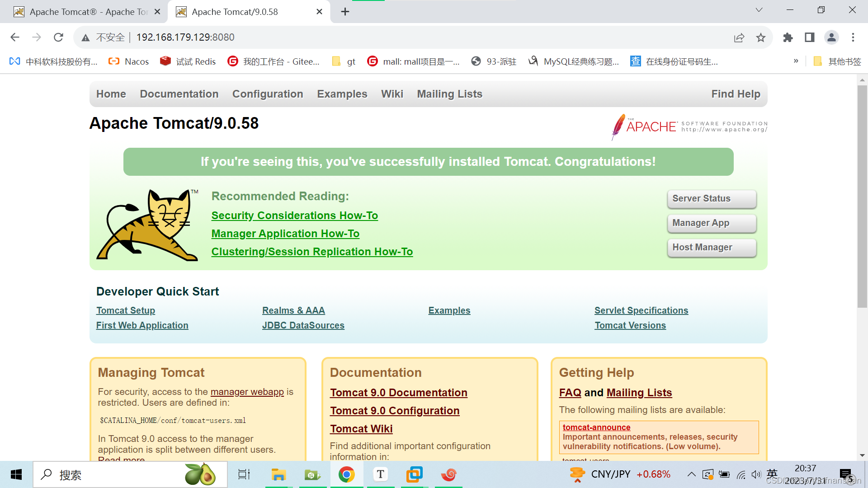Click the Apache Software Foundation logo
868x488 pixels.
pyautogui.click(x=689, y=127)
